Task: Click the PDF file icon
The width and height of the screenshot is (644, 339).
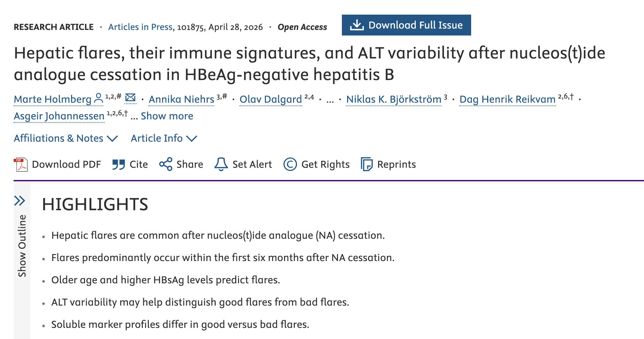Action: (x=20, y=165)
